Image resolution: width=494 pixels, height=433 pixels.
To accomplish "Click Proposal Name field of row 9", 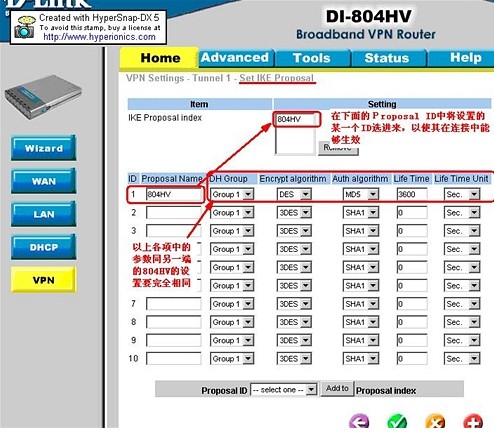I will pos(174,341).
